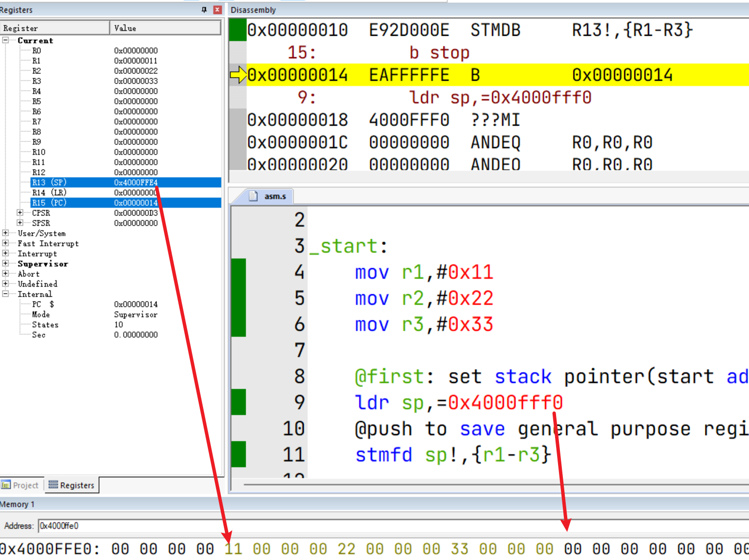Select register R1 row

tap(126, 60)
